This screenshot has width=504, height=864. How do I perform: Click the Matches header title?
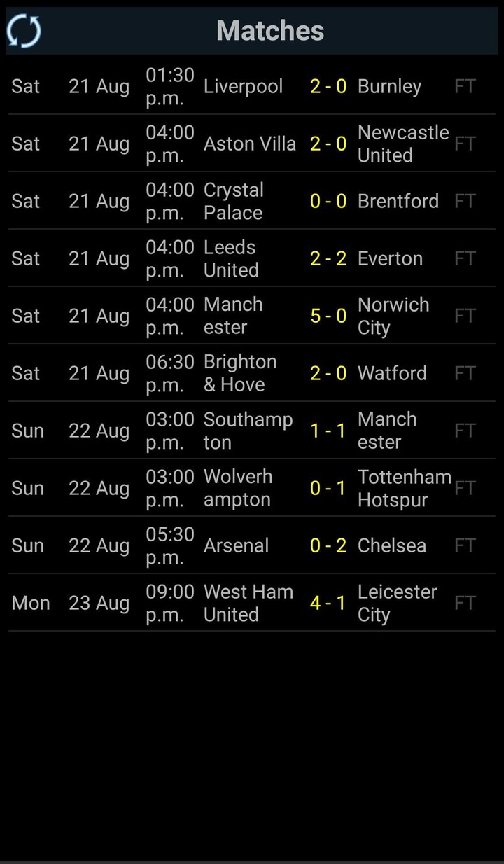(x=270, y=31)
